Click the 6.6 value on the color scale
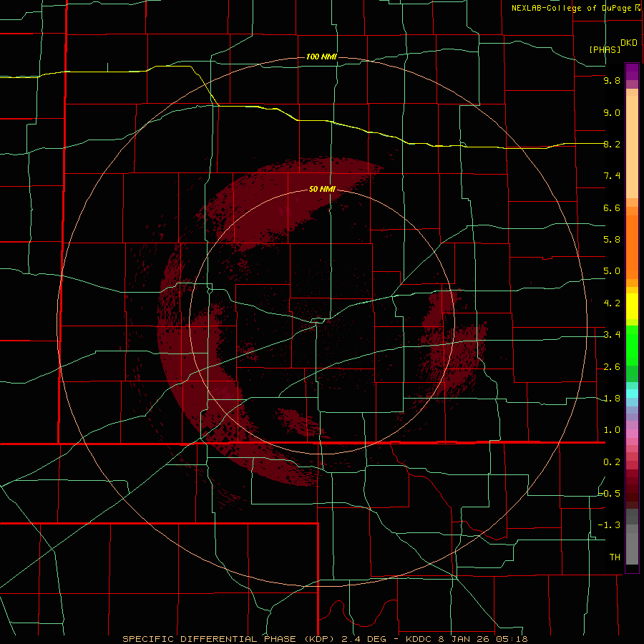 [x=612, y=208]
